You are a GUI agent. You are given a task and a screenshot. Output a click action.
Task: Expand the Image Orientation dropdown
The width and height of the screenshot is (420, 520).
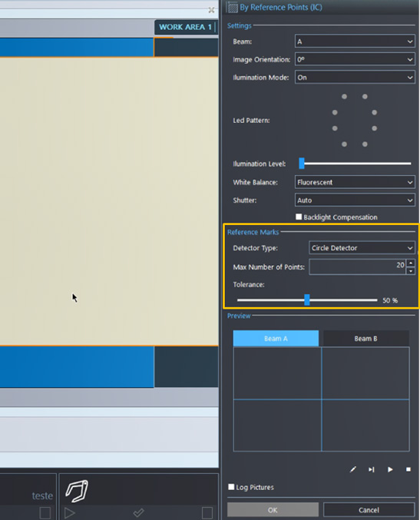(355, 59)
